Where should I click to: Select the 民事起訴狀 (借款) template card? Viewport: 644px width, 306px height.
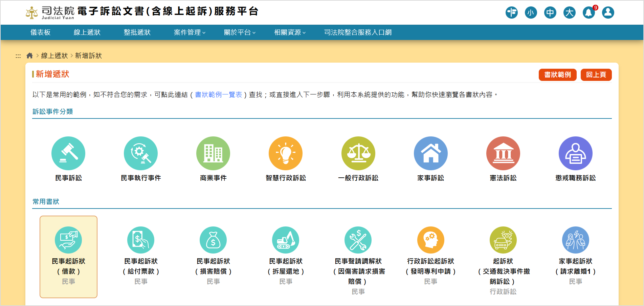click(x=68, y=257)
